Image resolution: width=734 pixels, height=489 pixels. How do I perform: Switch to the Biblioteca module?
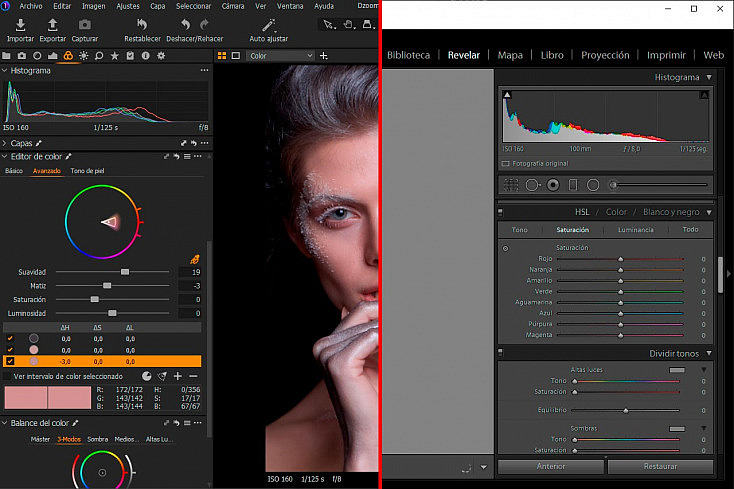408,55
